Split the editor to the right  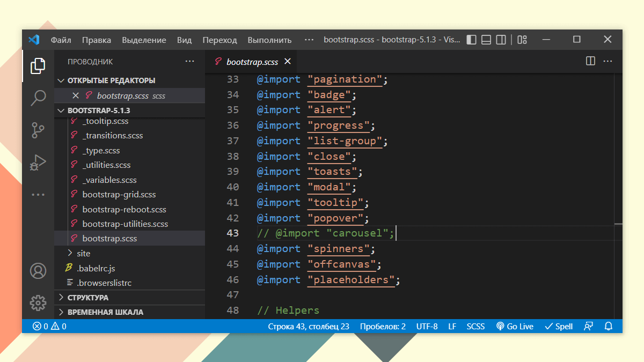(590, 61)
